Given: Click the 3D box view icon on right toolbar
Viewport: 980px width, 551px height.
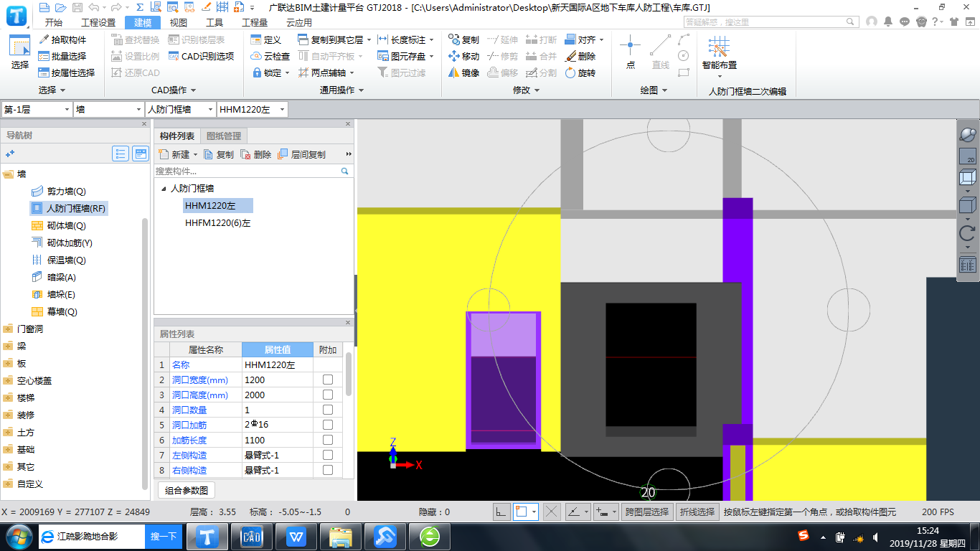Looking at the screenshot, I should click(967, 177).
